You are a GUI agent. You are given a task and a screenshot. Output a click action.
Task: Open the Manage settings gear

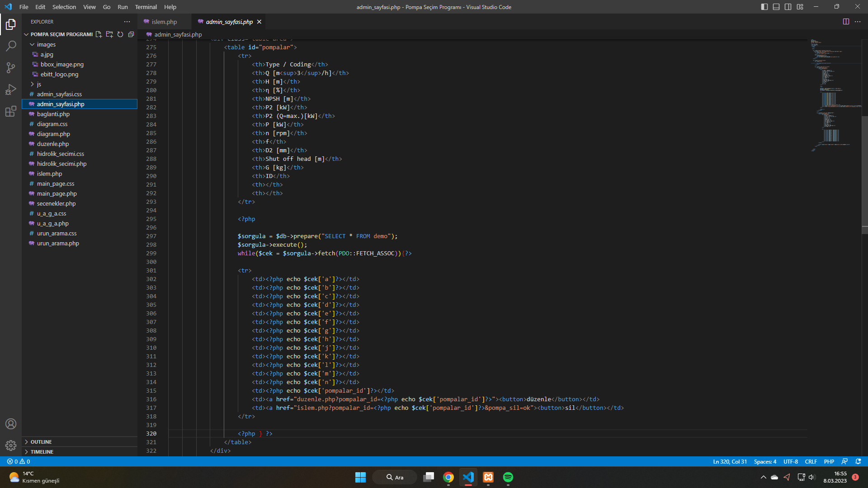point(11,446)
